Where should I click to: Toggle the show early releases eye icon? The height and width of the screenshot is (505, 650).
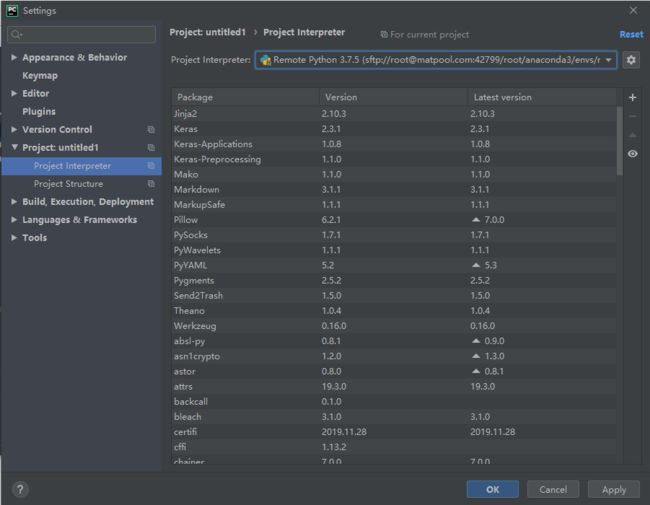pos(632,154)
